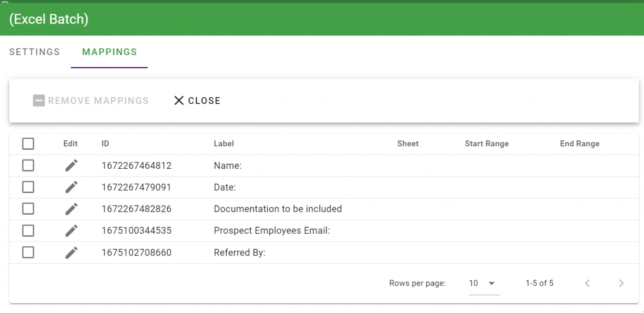Sort by the Label column header
The image size is (644, 313).
coord(223,144)
